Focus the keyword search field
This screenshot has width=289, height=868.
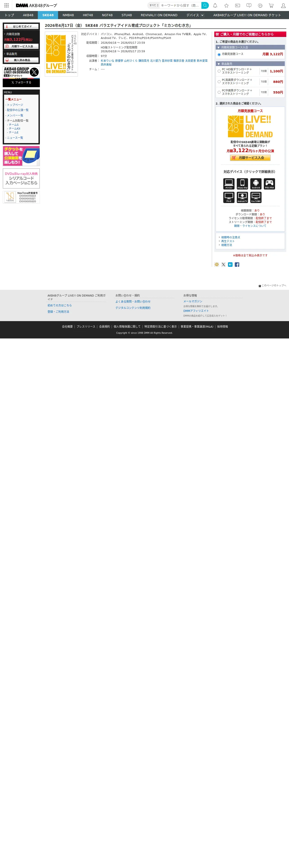[180, 5]
